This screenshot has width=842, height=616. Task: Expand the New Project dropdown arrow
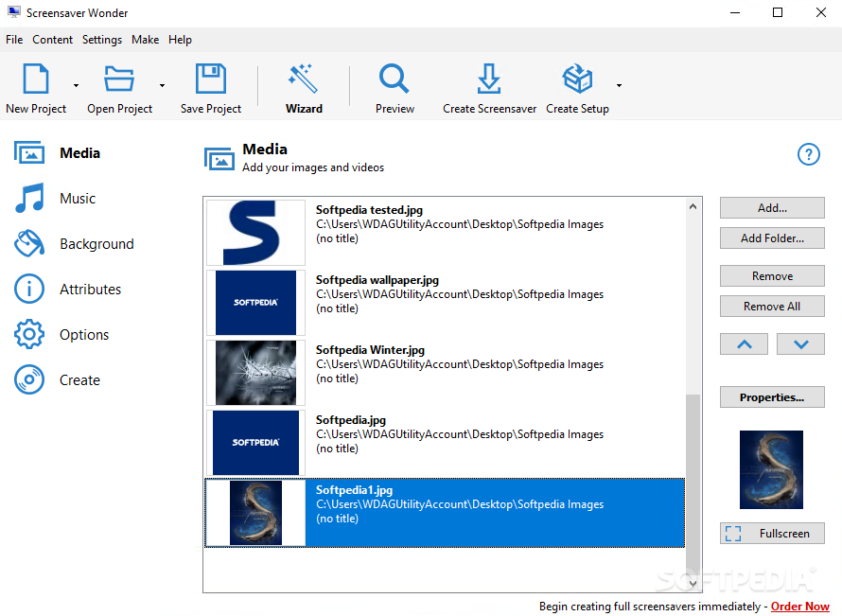coord(76,85)
